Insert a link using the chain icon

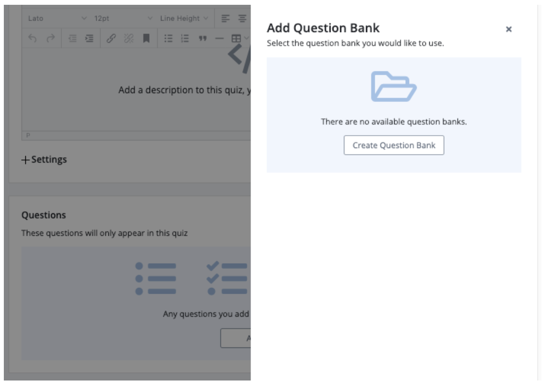coord(111,39)
